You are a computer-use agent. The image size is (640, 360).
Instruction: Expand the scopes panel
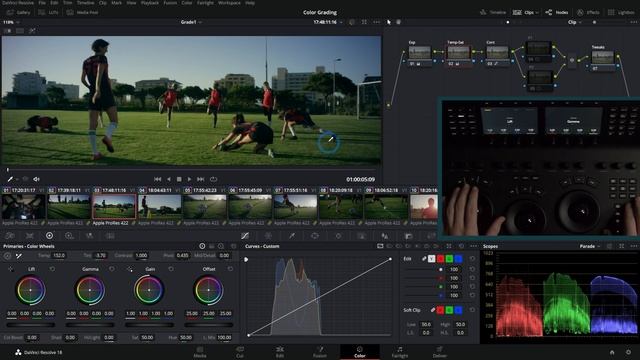622,246
